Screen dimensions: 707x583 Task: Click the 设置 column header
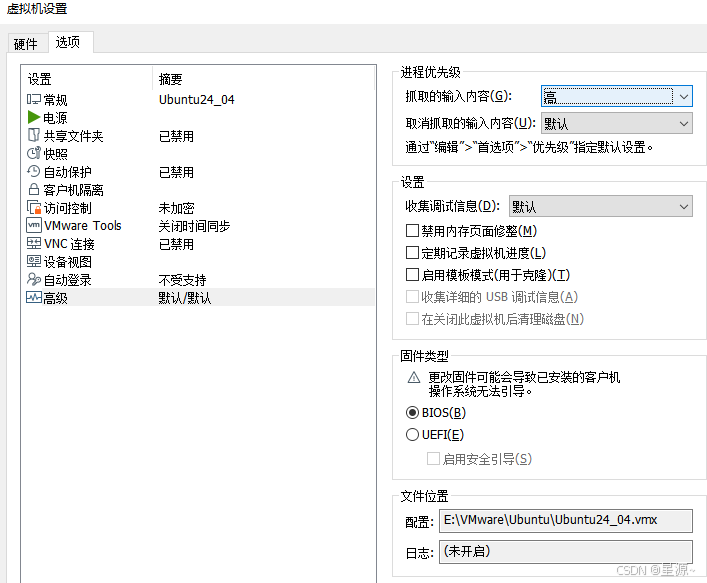(x=88, y=79)
